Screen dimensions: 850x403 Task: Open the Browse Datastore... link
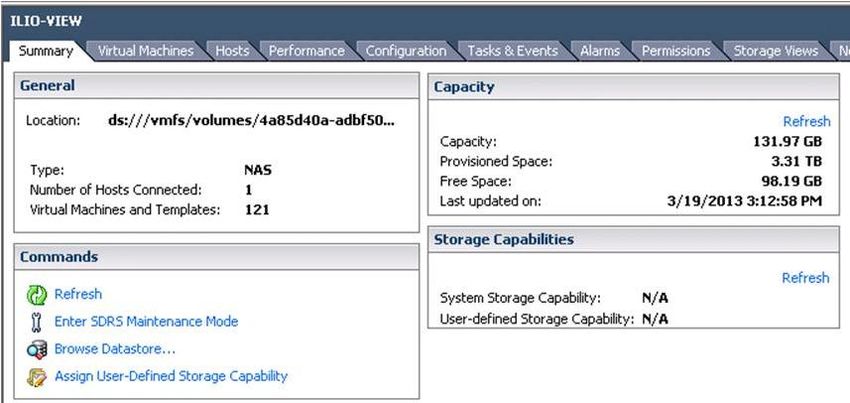coord(115,349)
